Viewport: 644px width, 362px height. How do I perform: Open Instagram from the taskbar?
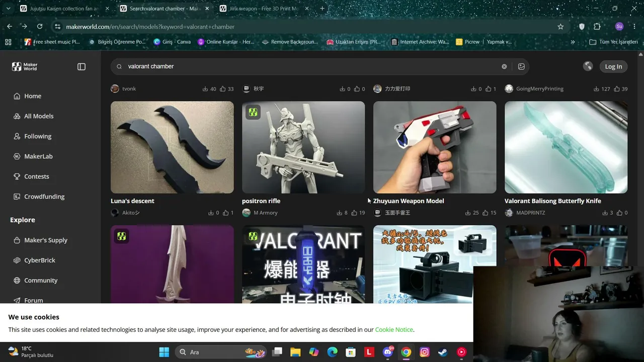pos(424,352)
